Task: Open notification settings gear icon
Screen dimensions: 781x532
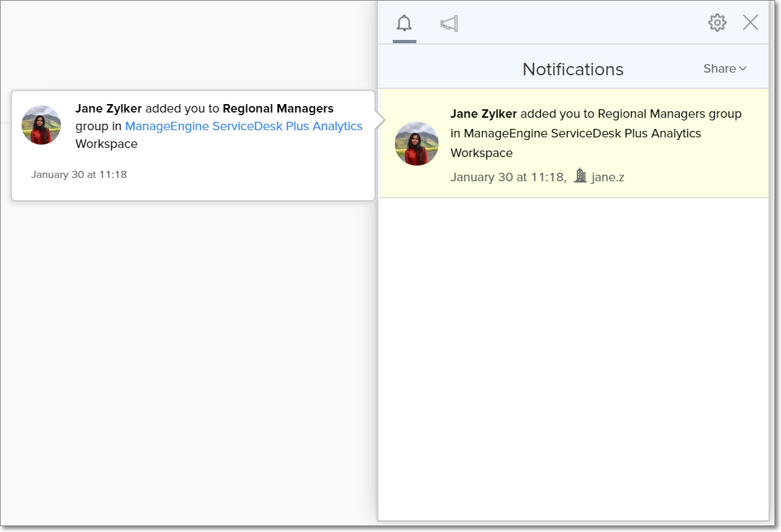Action: 717,23
